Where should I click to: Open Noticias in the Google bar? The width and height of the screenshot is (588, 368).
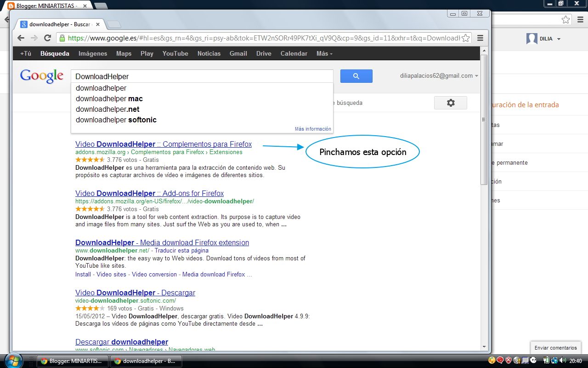coord(209,53)
